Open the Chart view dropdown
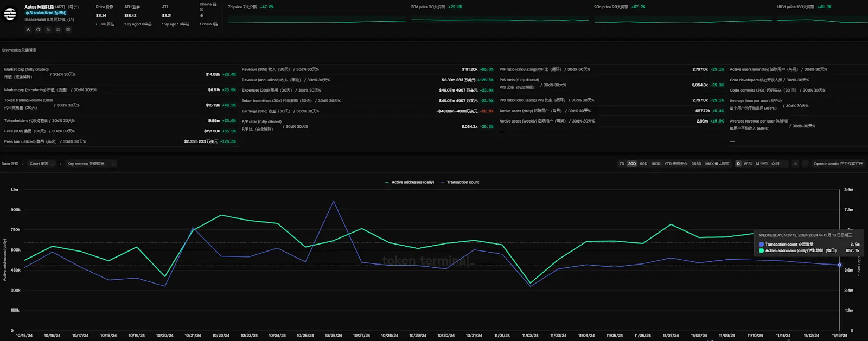868x341 pixels. (x=42, y=164)
